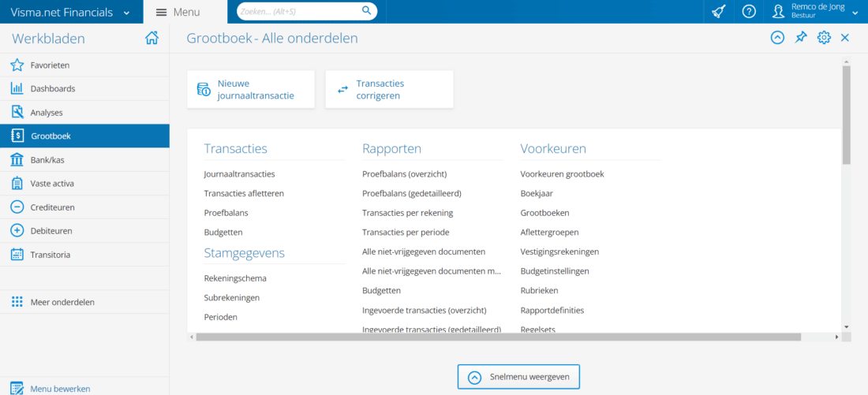The image size is (868, 395).
Task: Select Crediteuren in the sidebar menu
Action: click(52, 207)
